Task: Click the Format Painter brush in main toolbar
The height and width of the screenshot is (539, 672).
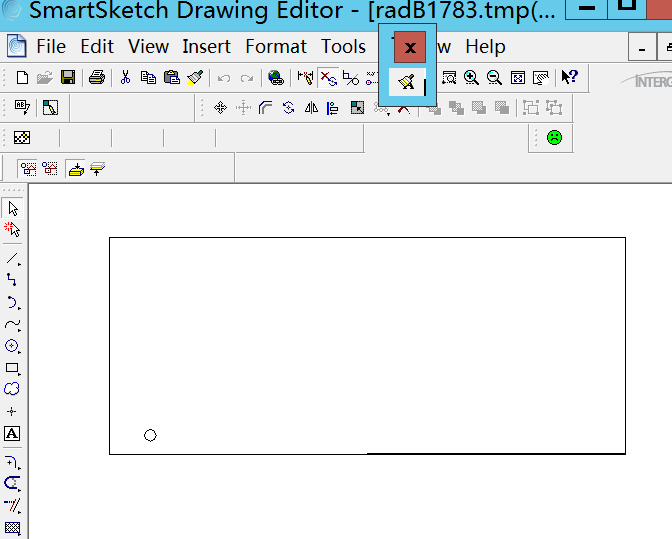Action: [x=195, y=78]
